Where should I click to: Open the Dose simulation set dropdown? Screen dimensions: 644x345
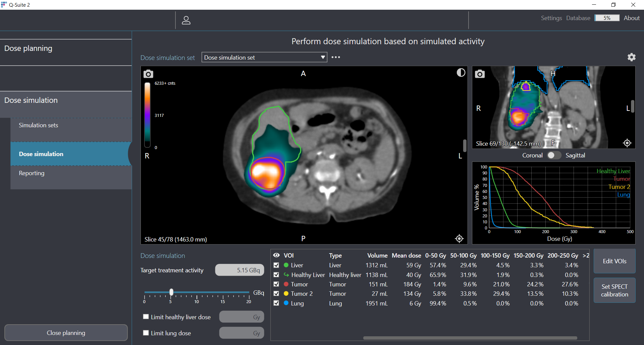(x=264, y=57)
